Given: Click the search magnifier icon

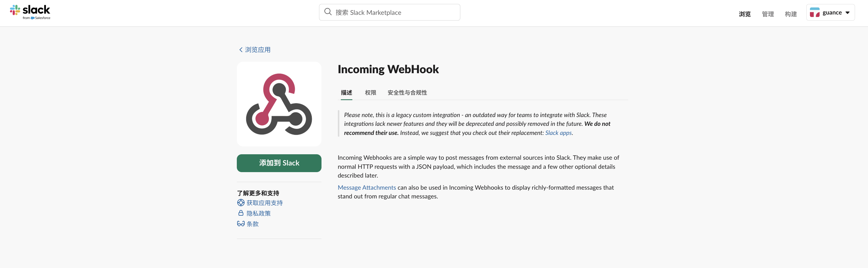Looking at the screenshot, I should [x=328, y=12].
